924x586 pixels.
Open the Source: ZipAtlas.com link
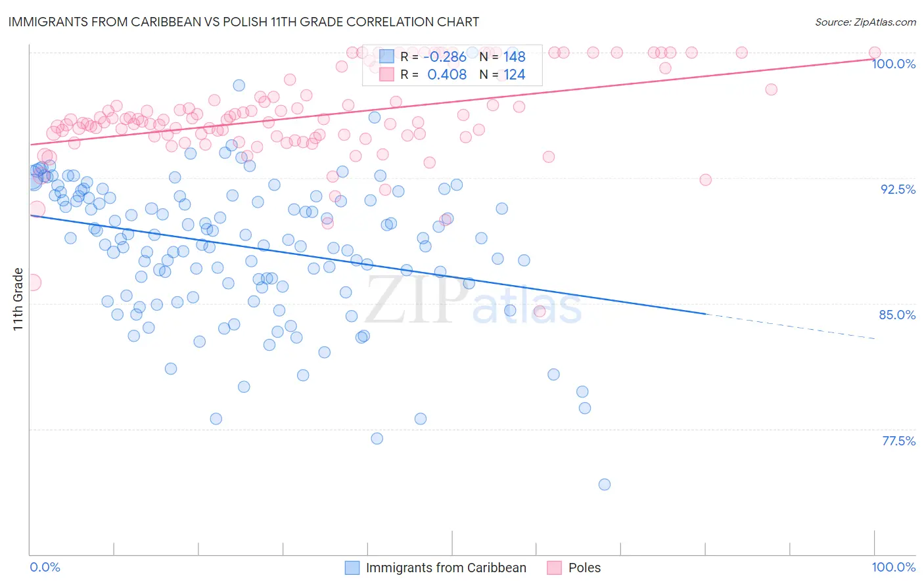[x=866, y=22]
